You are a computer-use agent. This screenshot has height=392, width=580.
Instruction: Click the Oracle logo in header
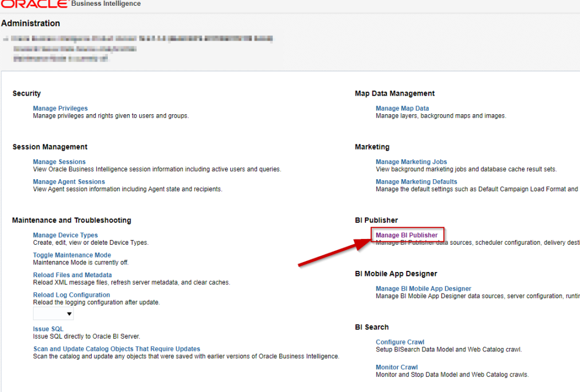(x=34, y=4)
